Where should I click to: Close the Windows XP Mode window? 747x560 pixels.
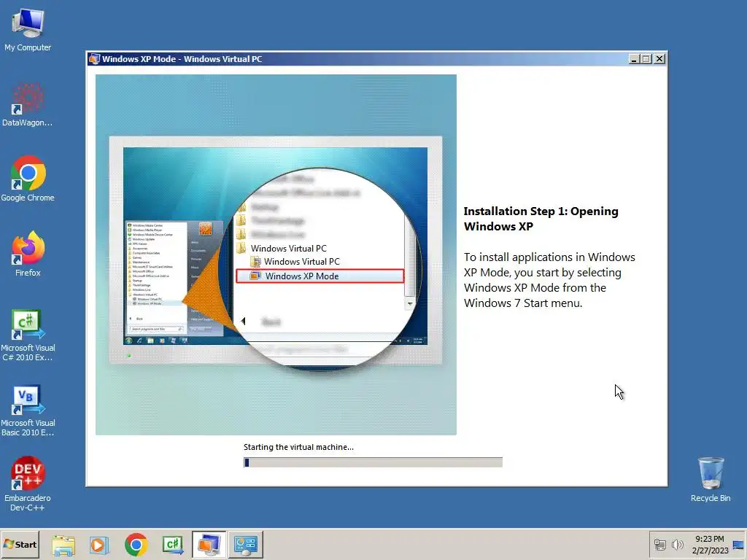[x=659, y=59]
